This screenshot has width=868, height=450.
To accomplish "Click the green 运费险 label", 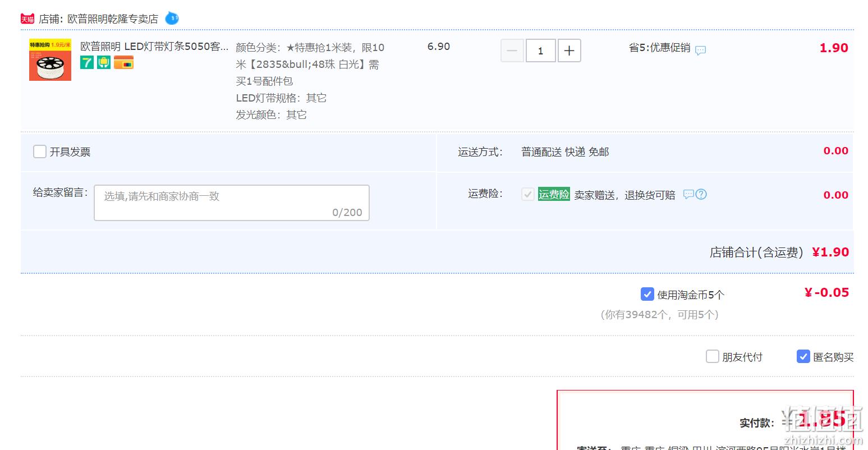I will pyautogui.click(x=554, y=194).
